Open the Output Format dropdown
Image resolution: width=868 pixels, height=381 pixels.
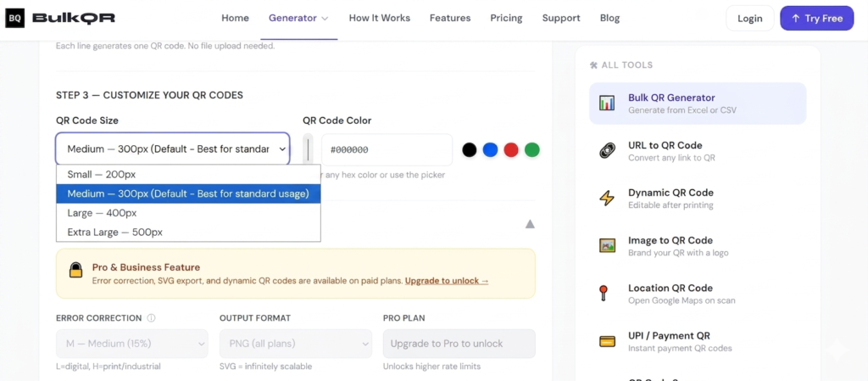[296, 344]
